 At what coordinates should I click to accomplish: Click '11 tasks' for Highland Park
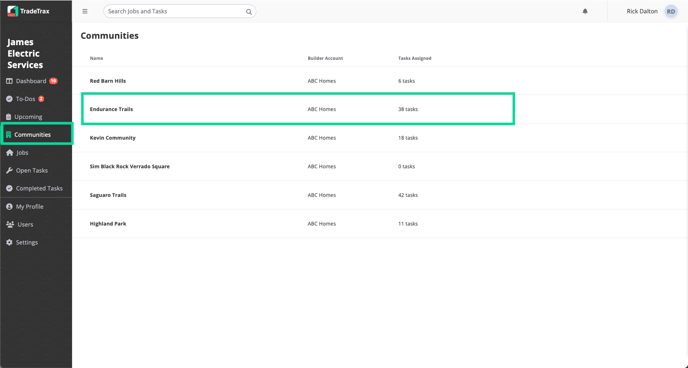(x=408, y=224)
